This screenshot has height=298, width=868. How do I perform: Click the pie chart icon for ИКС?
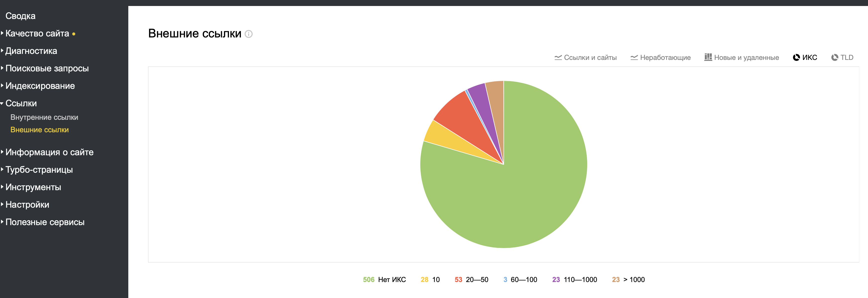click(796, 57)
